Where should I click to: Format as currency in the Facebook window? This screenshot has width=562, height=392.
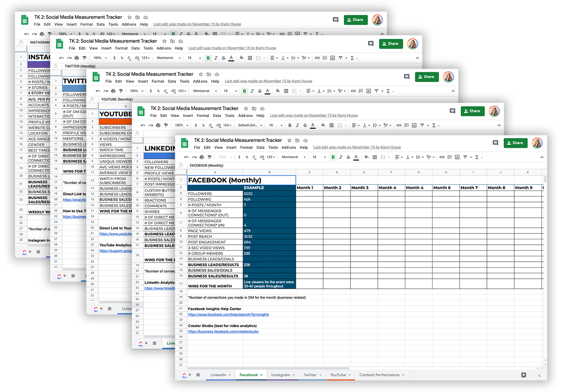click(x=239, y=157)
